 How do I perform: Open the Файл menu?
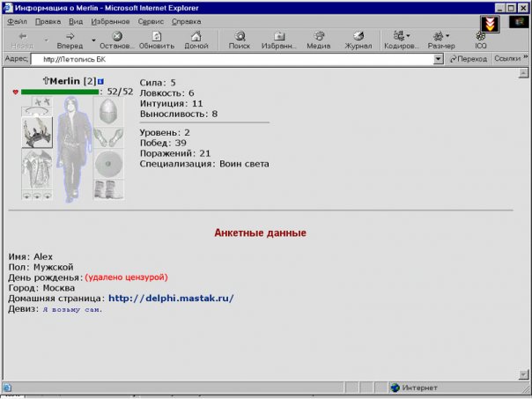point(17,21)
